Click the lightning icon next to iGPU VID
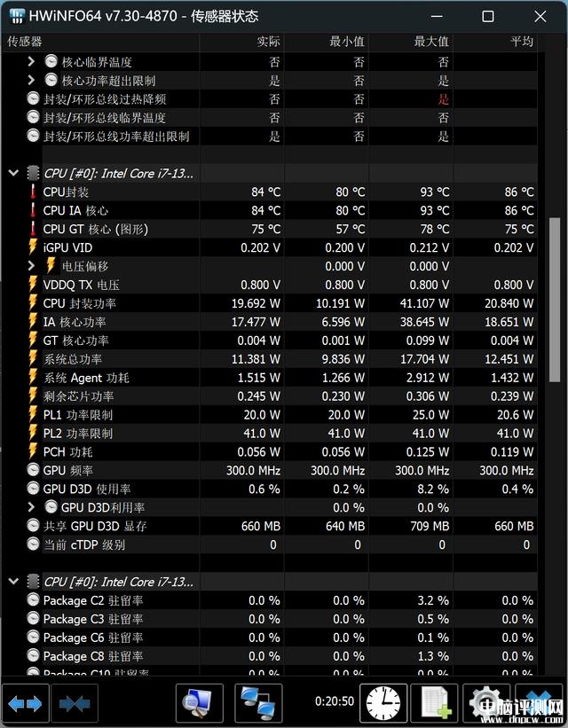Screen dimensions: 568x728 click(33, 247)
